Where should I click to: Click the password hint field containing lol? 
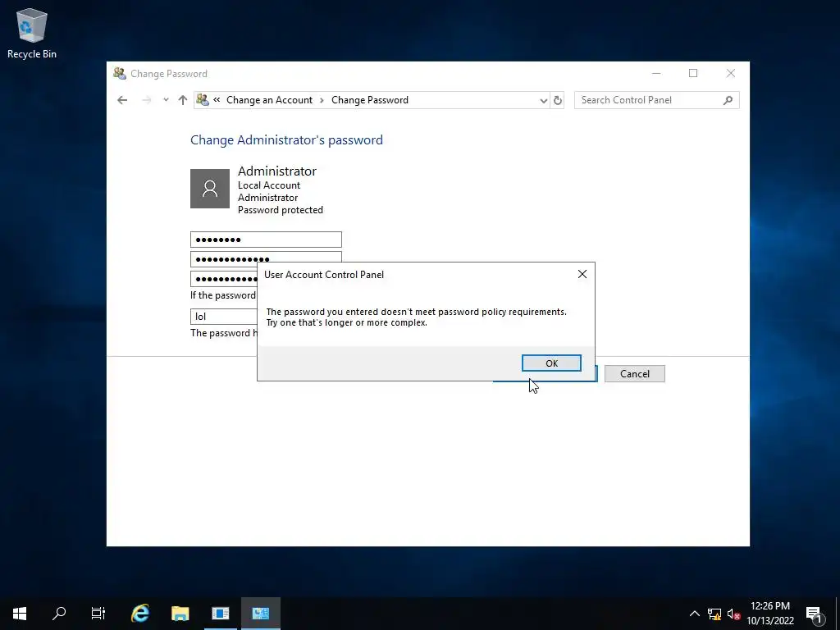pyautogui.click(x=224, y=317)
